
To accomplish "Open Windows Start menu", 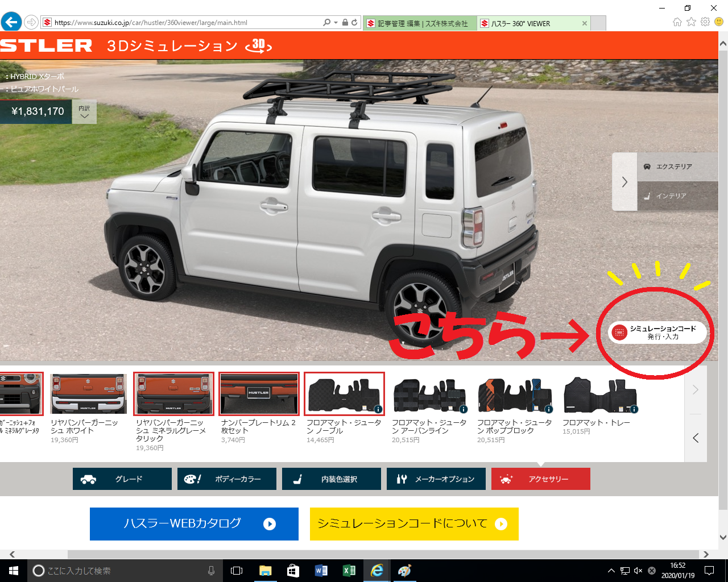I will (14, 571).
